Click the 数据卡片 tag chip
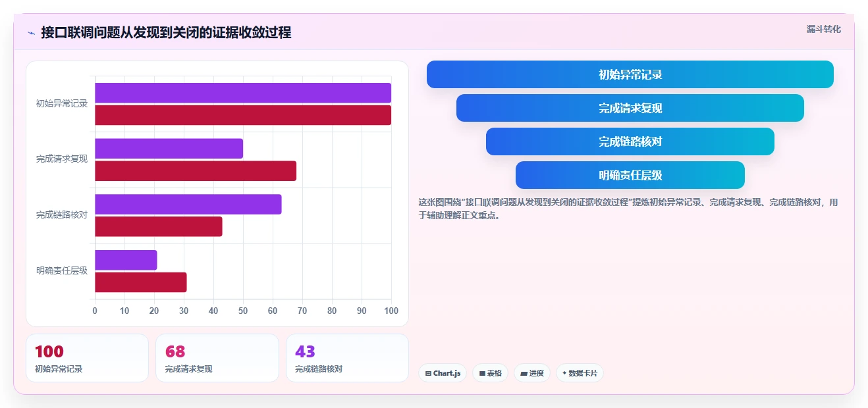This screenshot has height=408, width=868. pos(580,373)
